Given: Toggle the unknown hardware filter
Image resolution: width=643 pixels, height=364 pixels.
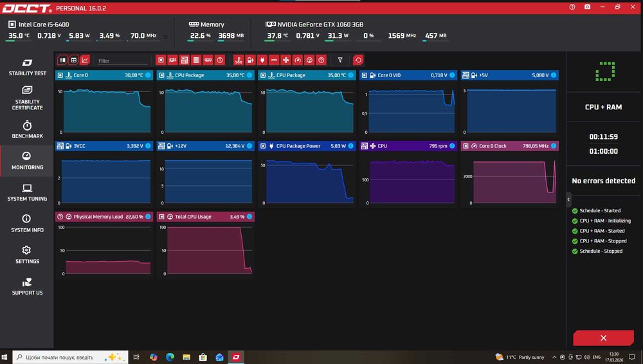Looking at the screenshot, I should pyautogui.click(x=220, y=60).
